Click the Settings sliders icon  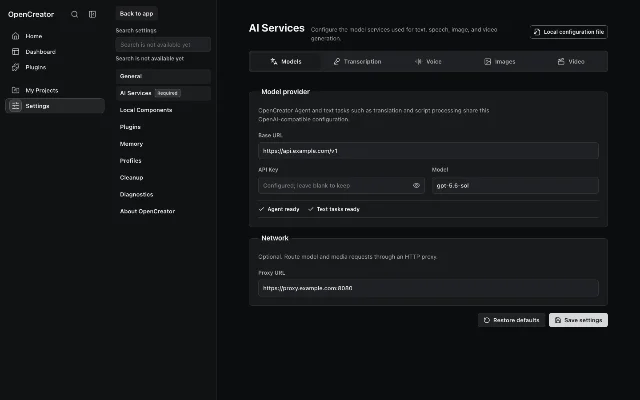click(x=16, y=106)
